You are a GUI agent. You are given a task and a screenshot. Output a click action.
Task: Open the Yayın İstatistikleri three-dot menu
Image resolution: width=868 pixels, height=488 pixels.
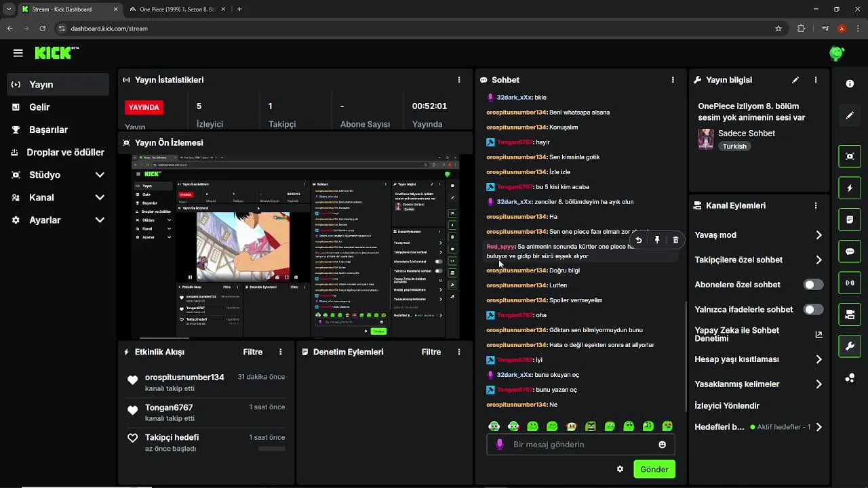tap(459, 80)
